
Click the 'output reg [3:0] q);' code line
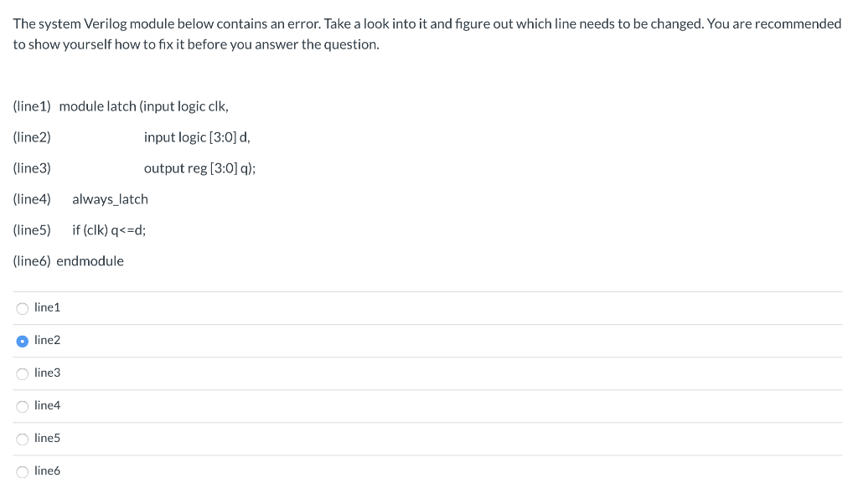[199, 168]
